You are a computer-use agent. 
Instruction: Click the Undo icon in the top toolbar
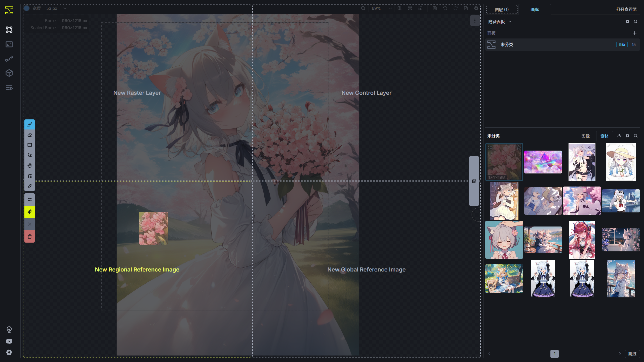(445, 8)
